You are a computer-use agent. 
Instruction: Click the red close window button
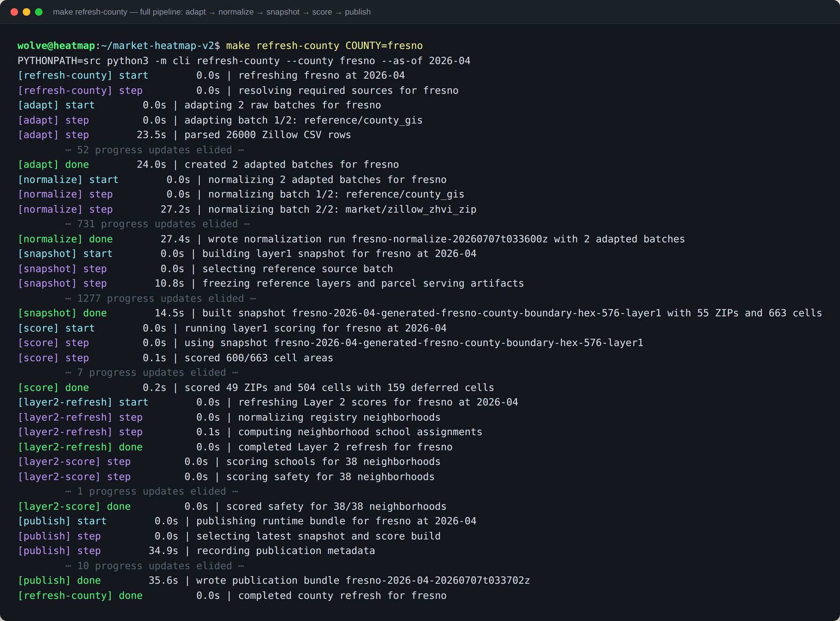[14, 12]
